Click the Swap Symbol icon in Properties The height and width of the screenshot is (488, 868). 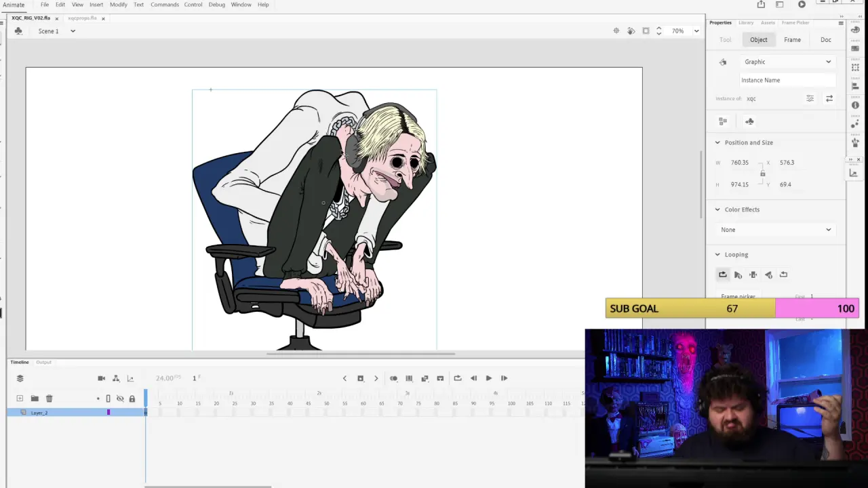[x=829, y=98]
